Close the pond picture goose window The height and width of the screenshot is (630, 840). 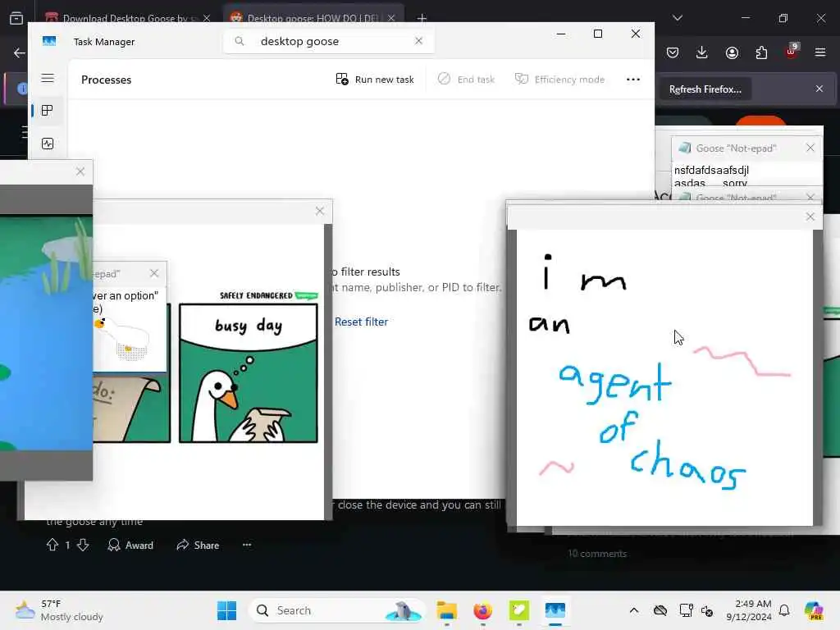click(80, 171)
